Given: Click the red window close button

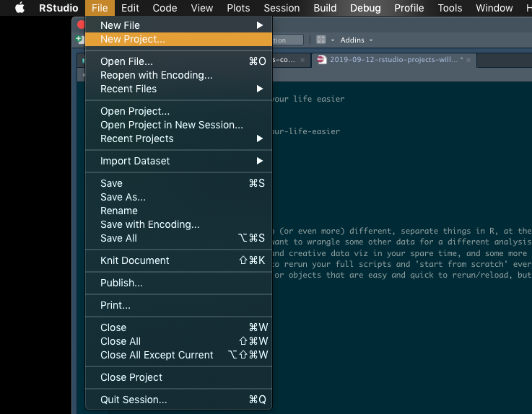Looking at the screenshot, I should click(x=81, y=25).
